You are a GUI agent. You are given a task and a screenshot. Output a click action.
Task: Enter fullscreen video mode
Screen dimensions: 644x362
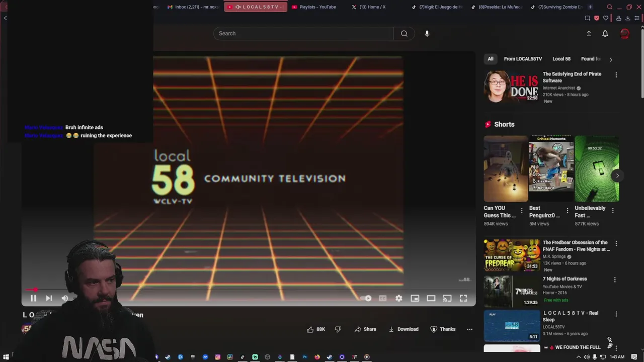pyautogui.click(x=463, y=298)
